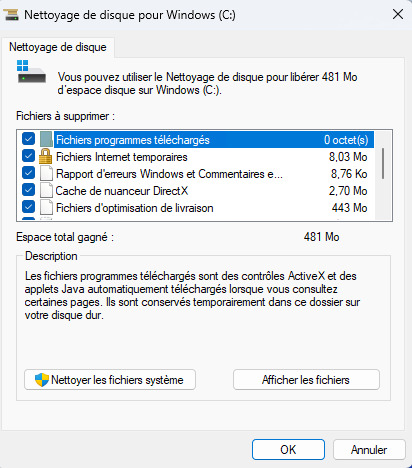Click the shield icon on Nettoyer les fichiers système
This screenshot has height=468, width=412.
[42, 380]
